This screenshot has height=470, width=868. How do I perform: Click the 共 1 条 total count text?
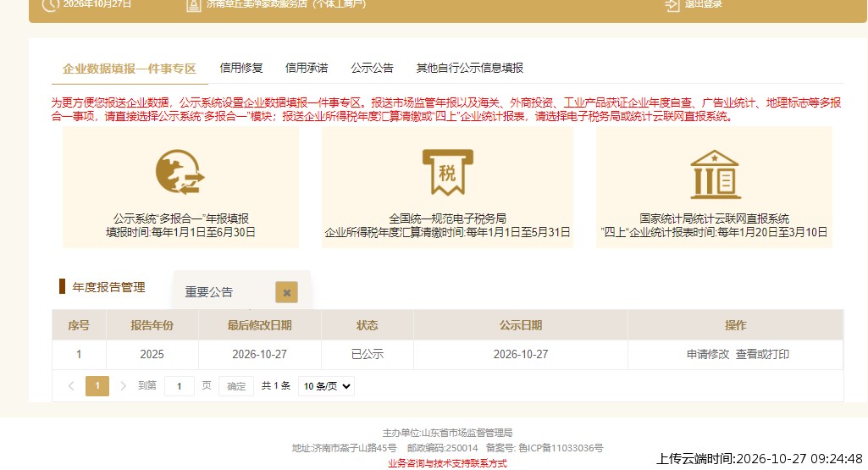(x=276, y=386)
